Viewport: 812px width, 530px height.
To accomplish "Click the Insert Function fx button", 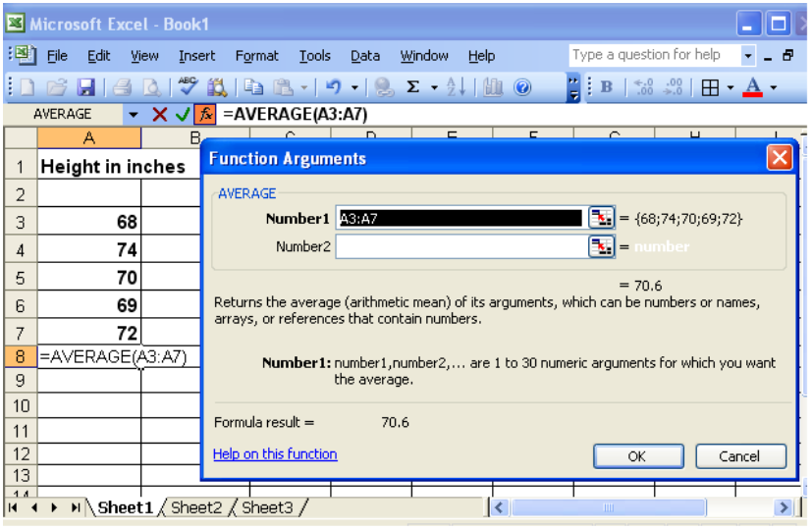I will (x=205, y=114).
